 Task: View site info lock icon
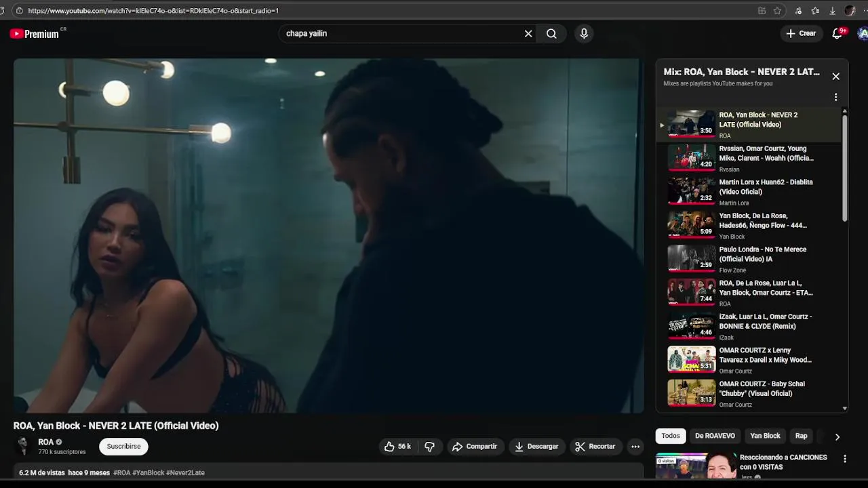(x=19, y=11)
